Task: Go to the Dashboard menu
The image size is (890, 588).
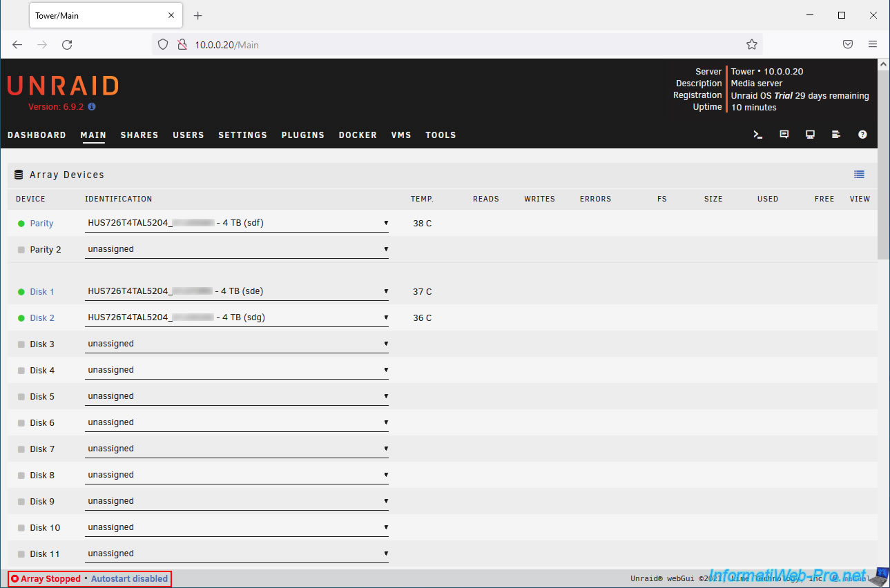Action: 37,135
